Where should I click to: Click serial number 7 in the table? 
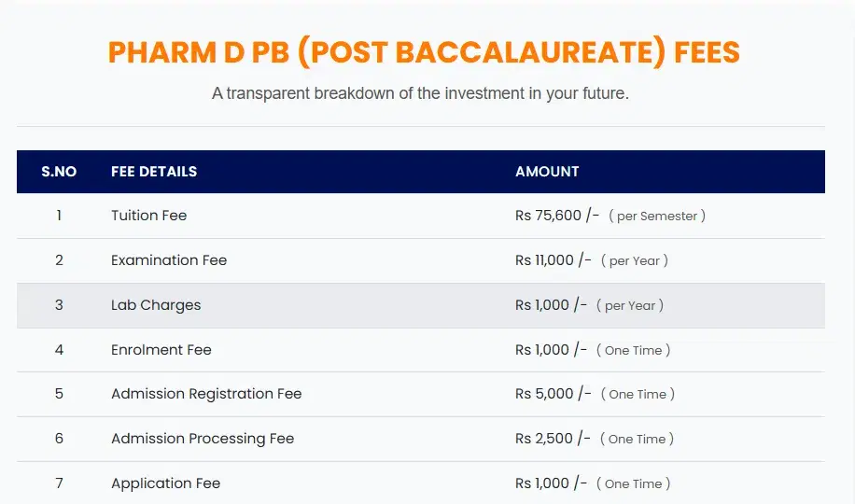(59, 483)
